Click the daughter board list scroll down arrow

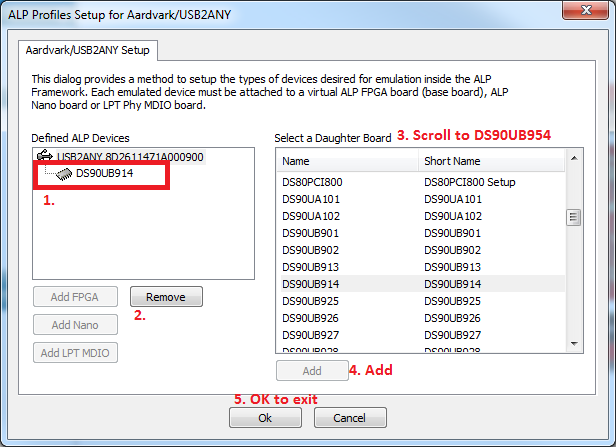(573, 344)
